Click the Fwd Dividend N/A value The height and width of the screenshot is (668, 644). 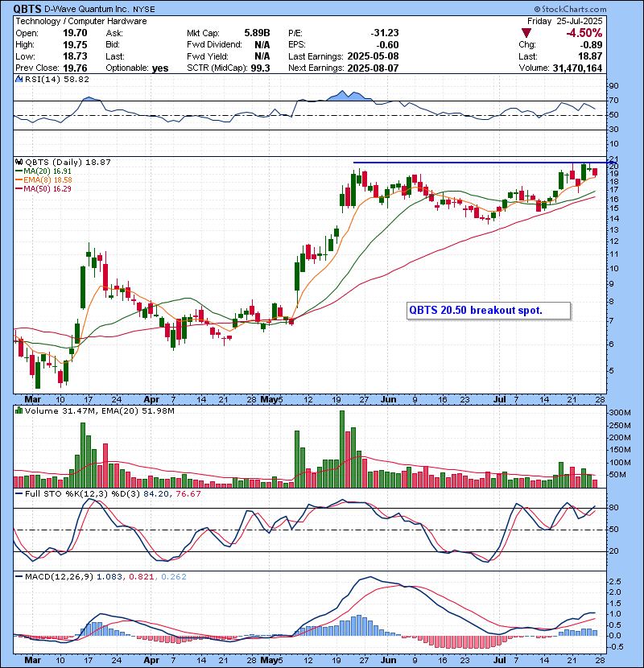262,45
